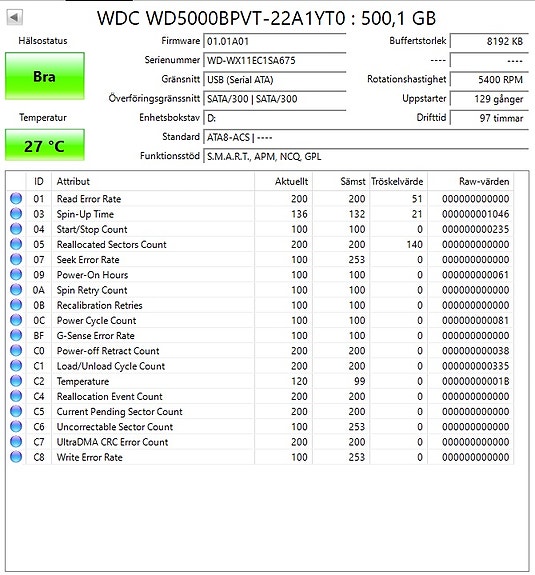Click the green Bra health status button
The height and width of the screenshot is (575, 535).
click(45, 76)
